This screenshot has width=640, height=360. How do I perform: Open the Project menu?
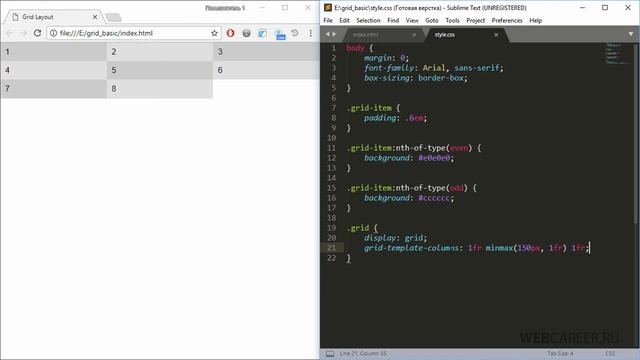(476, 20)
